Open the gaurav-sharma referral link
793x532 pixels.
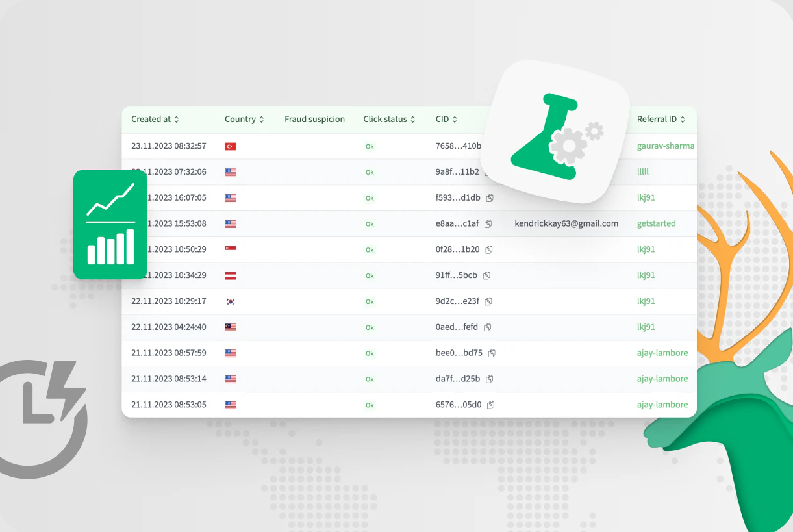pyautogui.click(x=666, y=146)
